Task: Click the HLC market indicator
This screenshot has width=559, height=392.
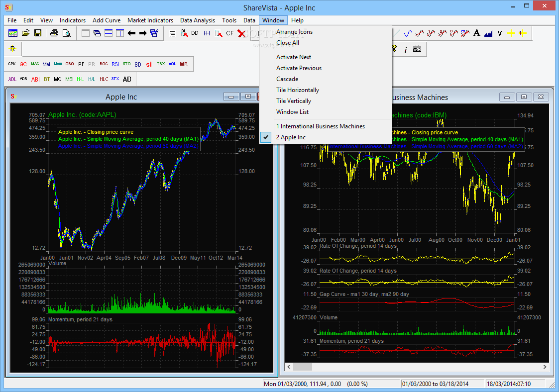Action: (104, 79)
